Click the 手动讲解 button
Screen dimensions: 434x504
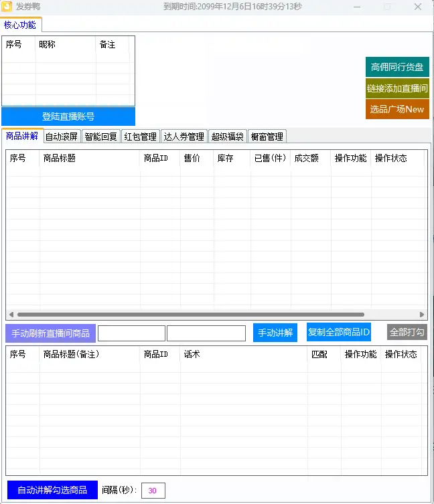[275, 333]
